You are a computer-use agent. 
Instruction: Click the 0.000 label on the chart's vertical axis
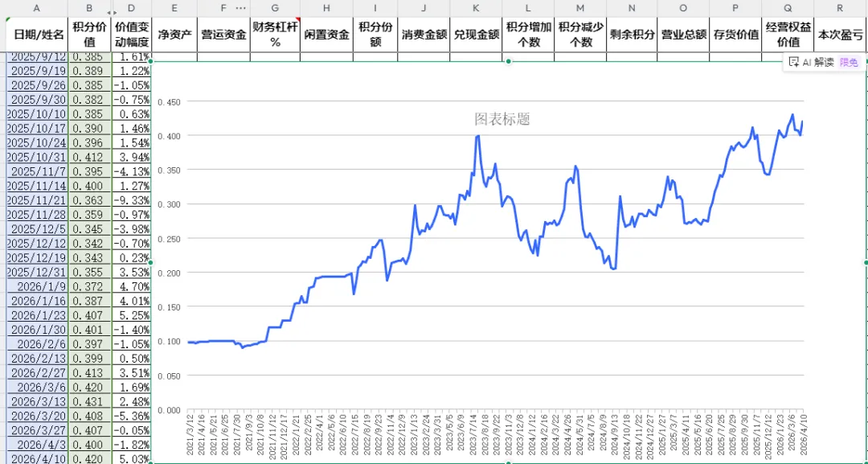point(170,410)
